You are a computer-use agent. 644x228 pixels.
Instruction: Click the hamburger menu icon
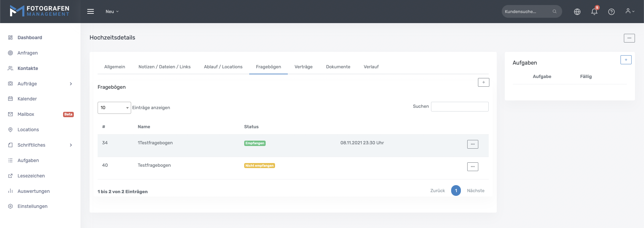91,11
